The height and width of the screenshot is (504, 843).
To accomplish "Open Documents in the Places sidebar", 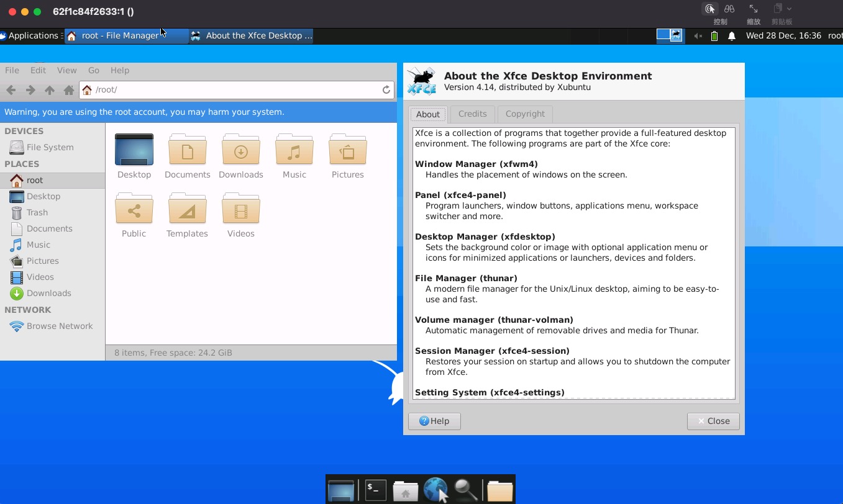I will click(52, 228).
